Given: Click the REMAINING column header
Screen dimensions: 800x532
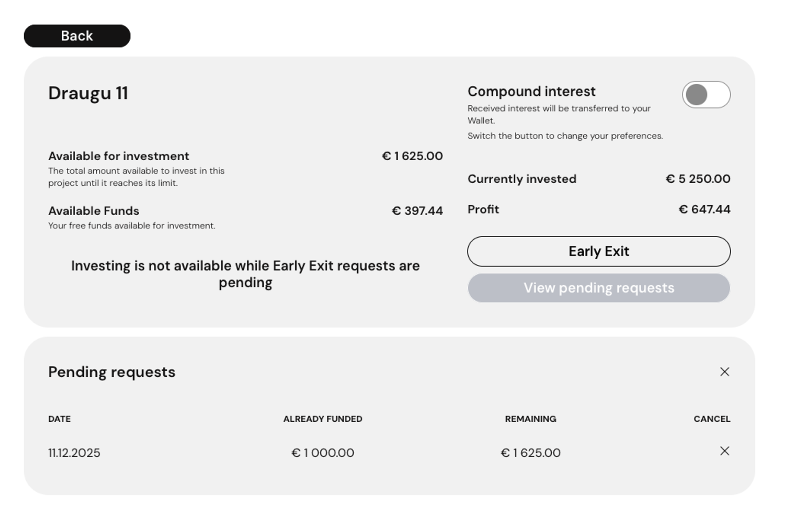Looking at the screenshot, I should 530,419.
